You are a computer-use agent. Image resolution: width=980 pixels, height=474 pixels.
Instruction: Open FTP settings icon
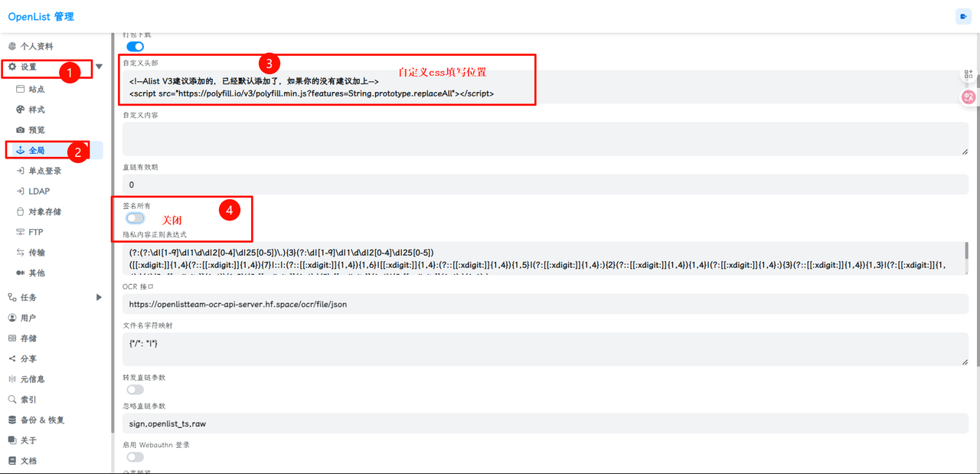tap(21, 232)
